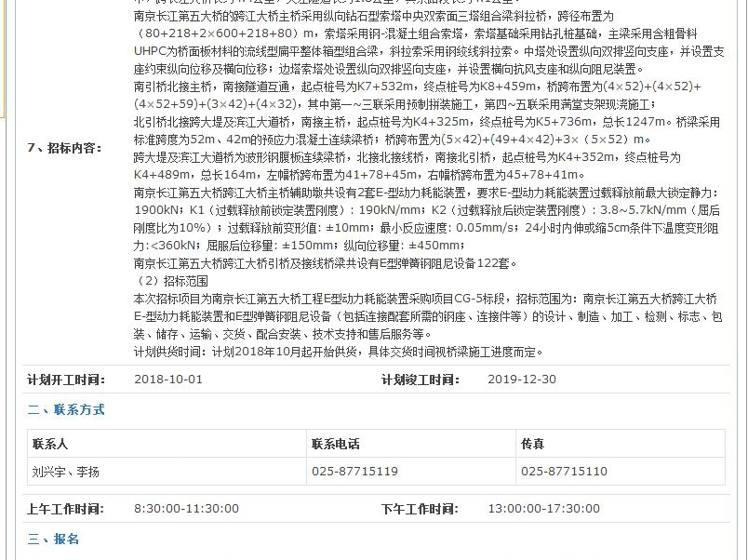Click the 下午工作时间 label
Image resolution: width=748 pixels, height=560 pixels.
(x=420, y=509)
